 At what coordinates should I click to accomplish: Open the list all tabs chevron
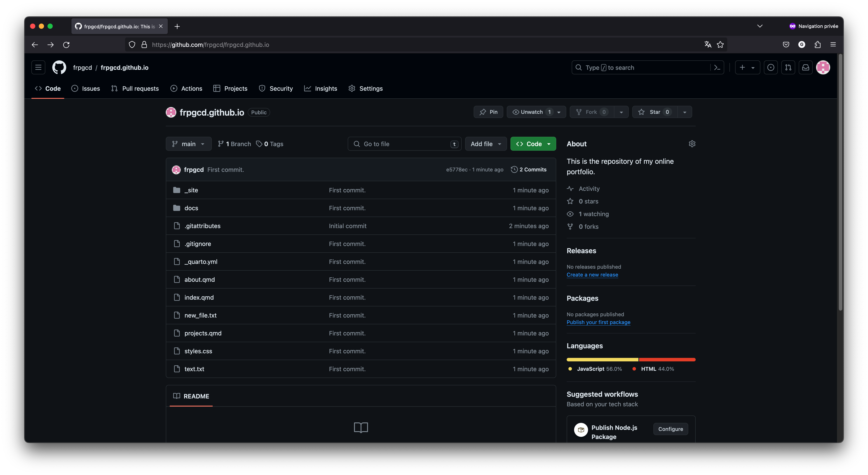[x=760, y=26]
